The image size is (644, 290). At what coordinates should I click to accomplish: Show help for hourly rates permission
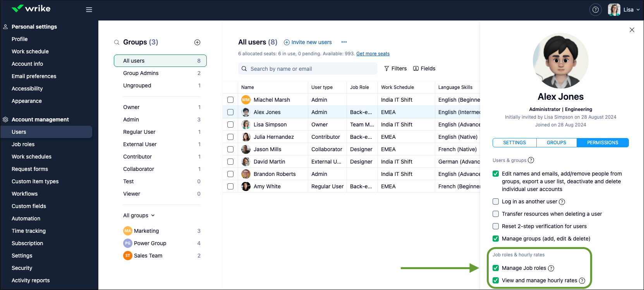582,281
